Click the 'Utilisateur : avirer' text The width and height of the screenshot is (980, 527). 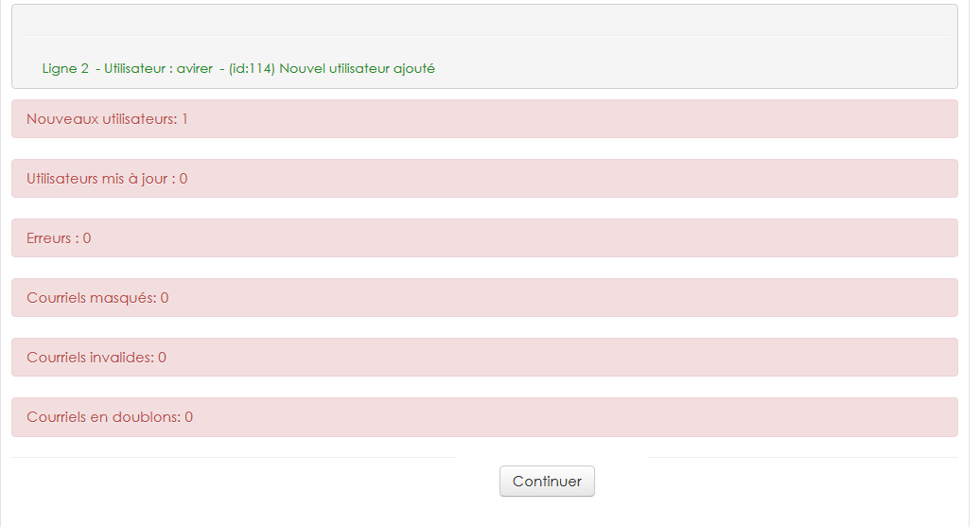[158, 69]
